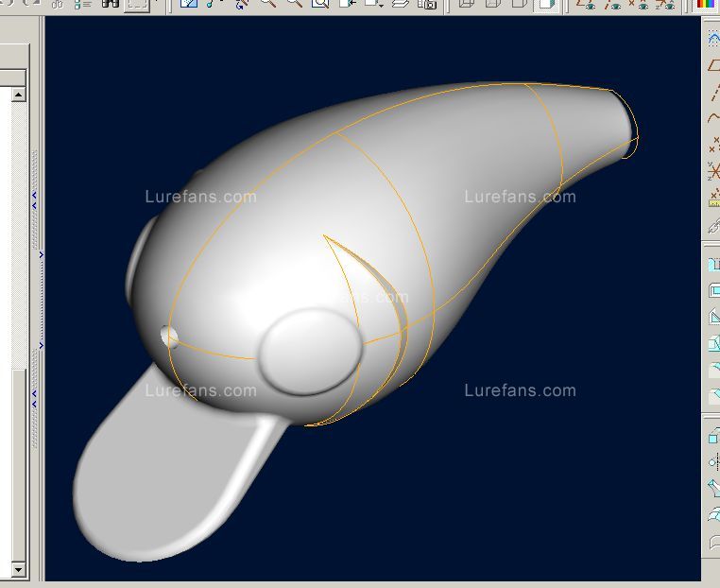This screenshot has width=720, height=588.
Task: Select the Rib tool
Action: 714,317
